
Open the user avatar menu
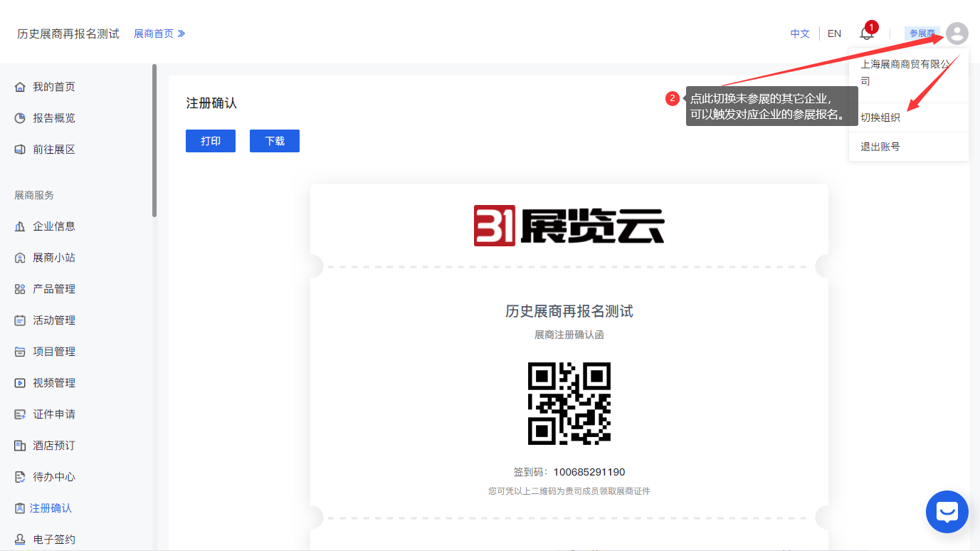957,33
